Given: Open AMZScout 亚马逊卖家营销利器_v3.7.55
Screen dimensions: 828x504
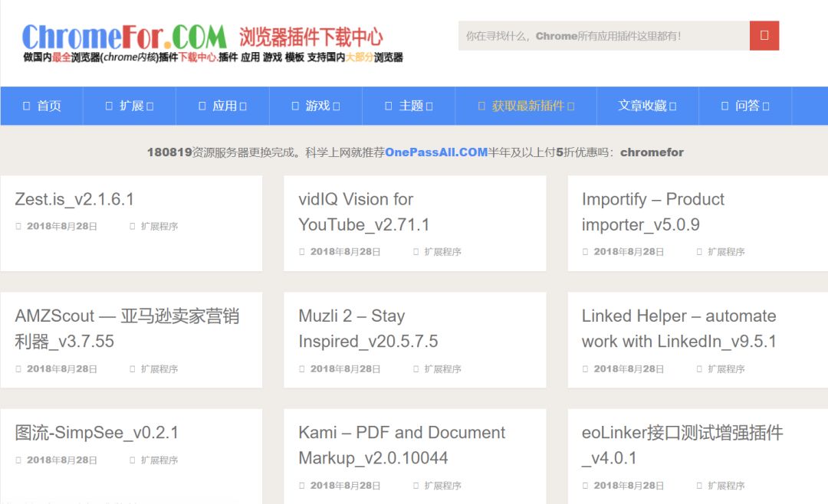Looking at the screenshot, I should [x=127, y=329].
